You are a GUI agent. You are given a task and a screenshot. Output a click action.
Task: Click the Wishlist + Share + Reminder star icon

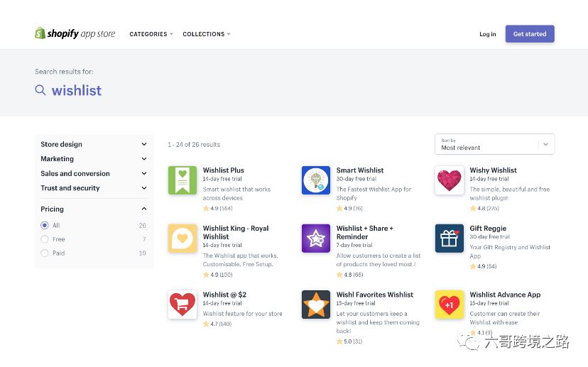pyautogui.click(x=316, y=239)
